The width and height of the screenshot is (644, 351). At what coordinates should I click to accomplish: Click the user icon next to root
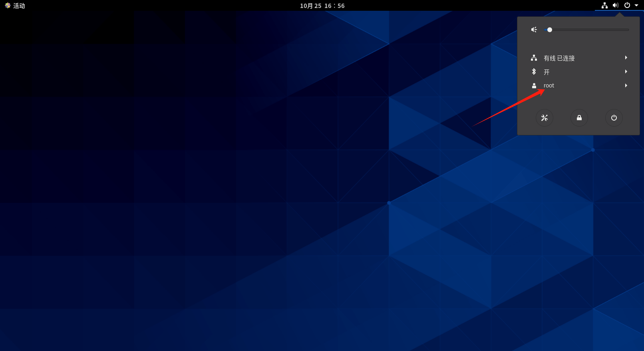click(534, 86)
